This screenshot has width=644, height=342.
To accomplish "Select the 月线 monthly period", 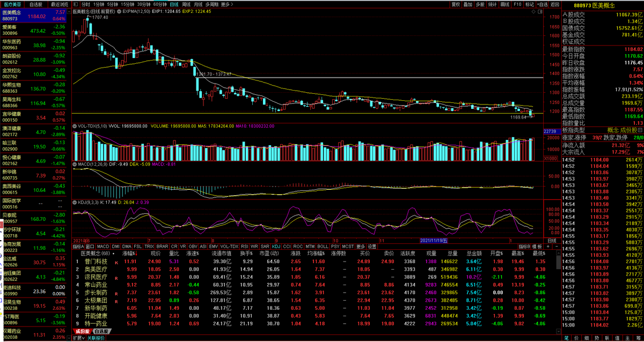I will coord(199,4).
